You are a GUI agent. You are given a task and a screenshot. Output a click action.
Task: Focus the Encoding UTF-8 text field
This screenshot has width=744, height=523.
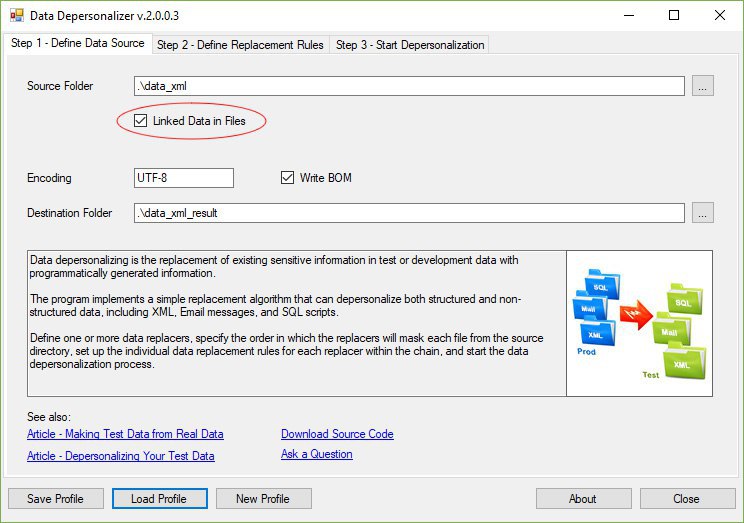click(184, 178)
